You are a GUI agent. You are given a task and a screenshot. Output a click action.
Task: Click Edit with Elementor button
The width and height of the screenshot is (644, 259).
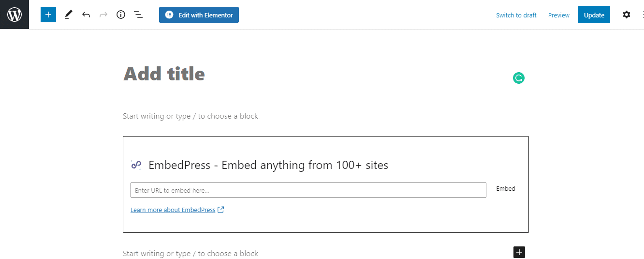pyautogui.click(x=199, y=15)
